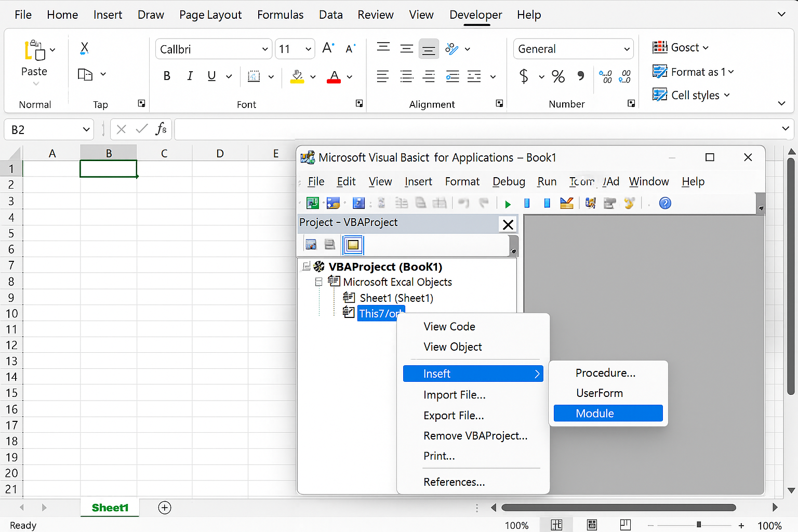798x532 pixels.
Task: Open the General number format dropdown
Action: point(627,49)
